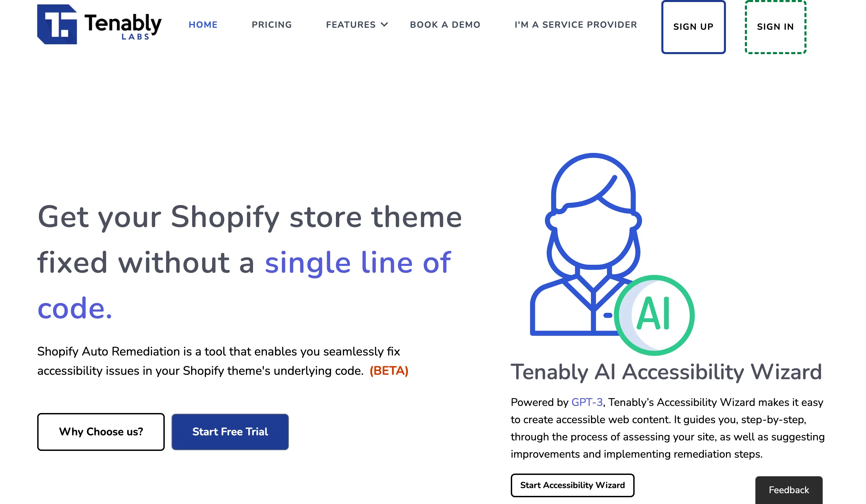
Task: Click the BOOK A DEMO link
Action: [x=445, y=25]
